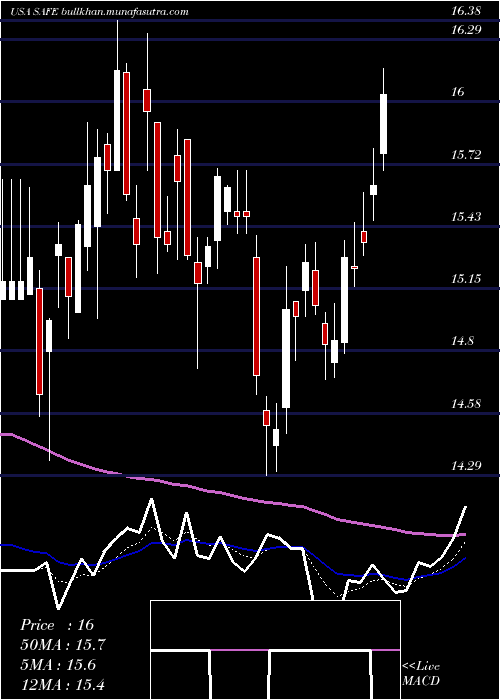Click the 16.38 price level label
This screenshot has height=700, width=500.
(x=466, y=11)
